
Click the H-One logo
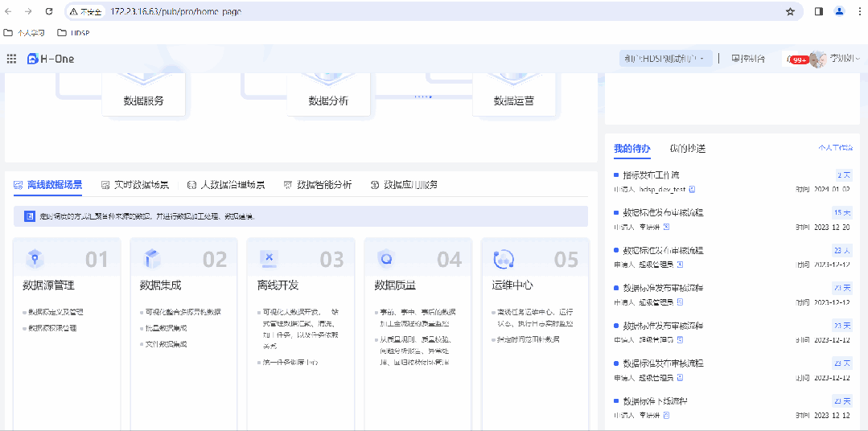pyautogui.click(x=51, y=59)
